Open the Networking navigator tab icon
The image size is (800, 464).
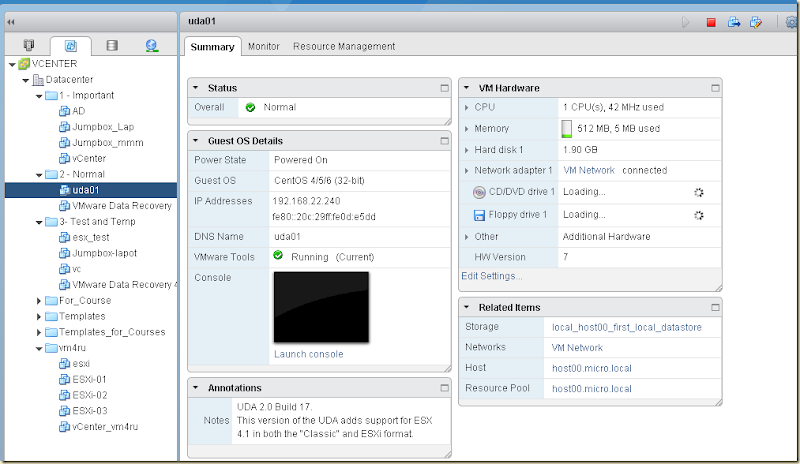pyautogui.click(x=151, y=45)
